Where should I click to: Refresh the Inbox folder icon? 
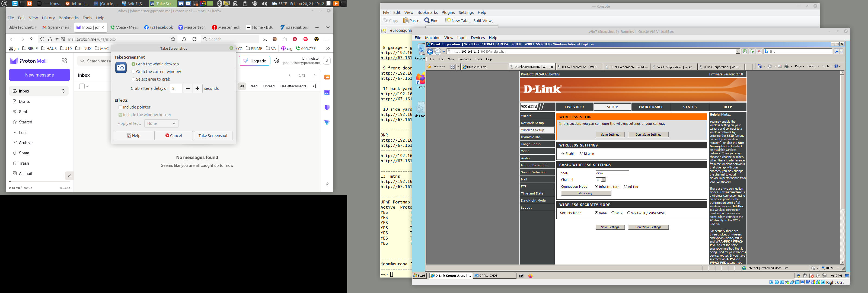pyautogui.click(x=63, y=91)
